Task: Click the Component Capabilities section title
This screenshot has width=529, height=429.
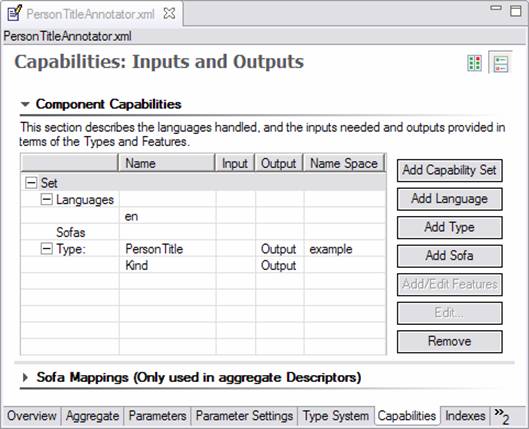Action: point(109,104)
